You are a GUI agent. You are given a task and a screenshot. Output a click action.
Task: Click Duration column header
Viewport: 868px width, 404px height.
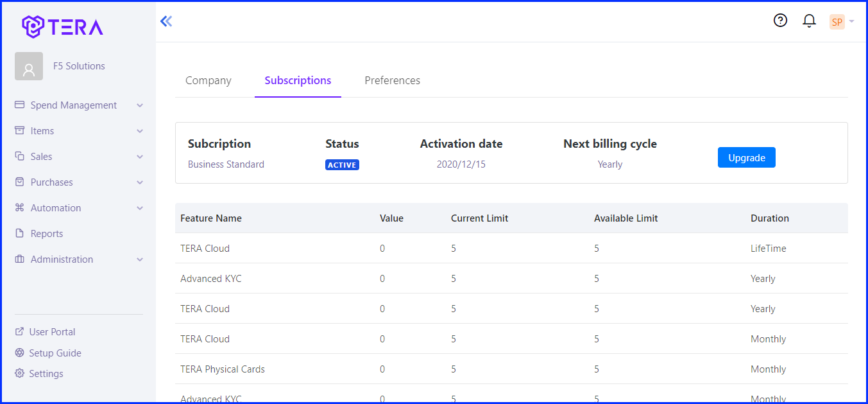click(x=770, y=218)
